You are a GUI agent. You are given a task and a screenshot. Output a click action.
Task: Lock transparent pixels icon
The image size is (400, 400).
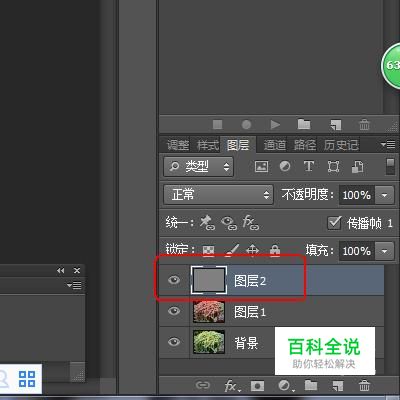209,251
